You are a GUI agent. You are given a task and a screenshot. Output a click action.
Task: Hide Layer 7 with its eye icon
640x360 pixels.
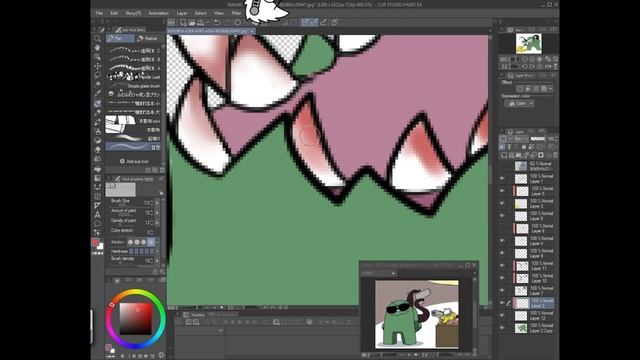pos(502,291)
